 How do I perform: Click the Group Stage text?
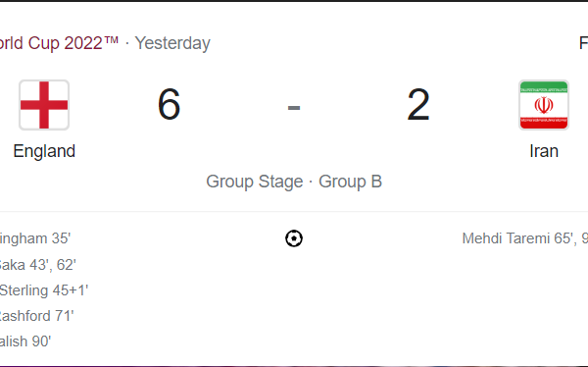click(x=255, y=182)
